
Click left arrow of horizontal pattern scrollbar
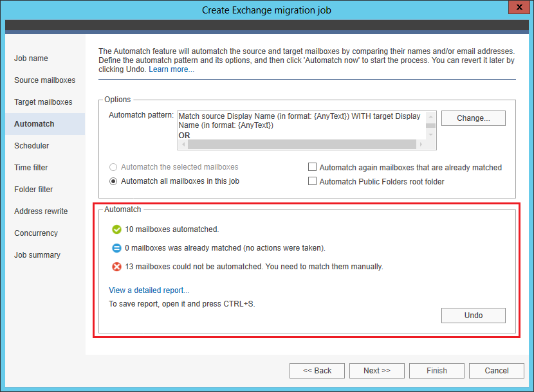[183, 145]
